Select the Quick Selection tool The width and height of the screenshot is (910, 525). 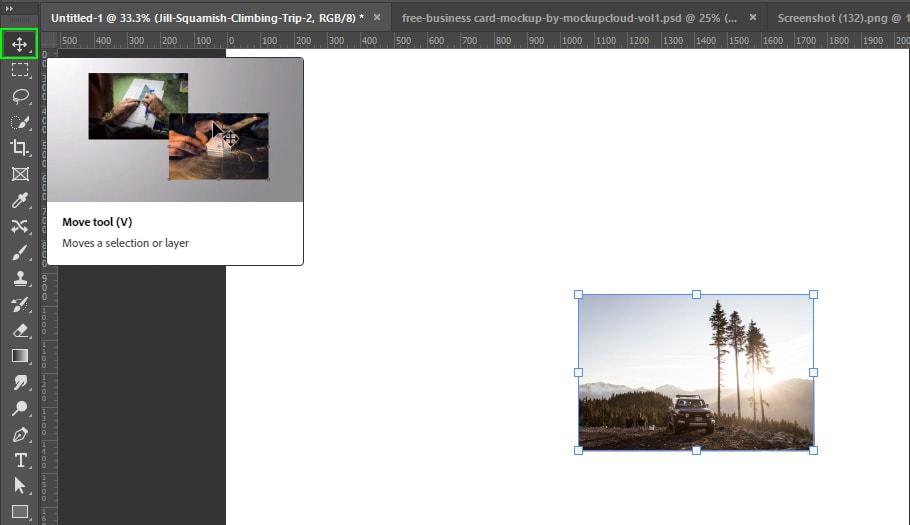click(x=20, y=122)
